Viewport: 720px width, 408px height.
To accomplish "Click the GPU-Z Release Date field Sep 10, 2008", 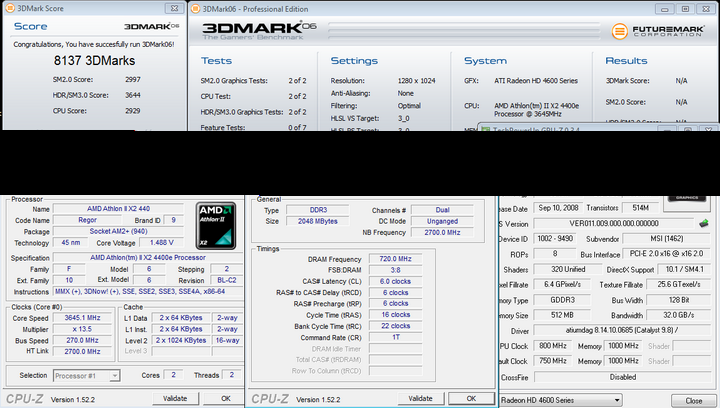I will [x=558, y=208].
